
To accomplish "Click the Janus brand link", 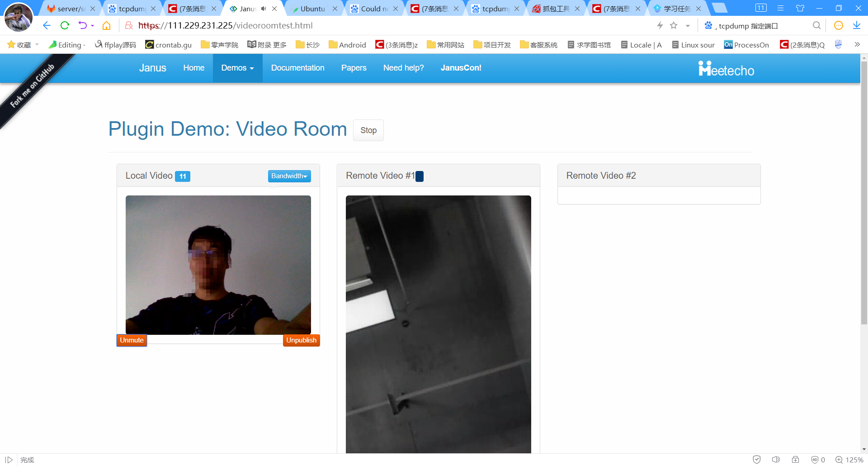I will [x=153, y=68].
